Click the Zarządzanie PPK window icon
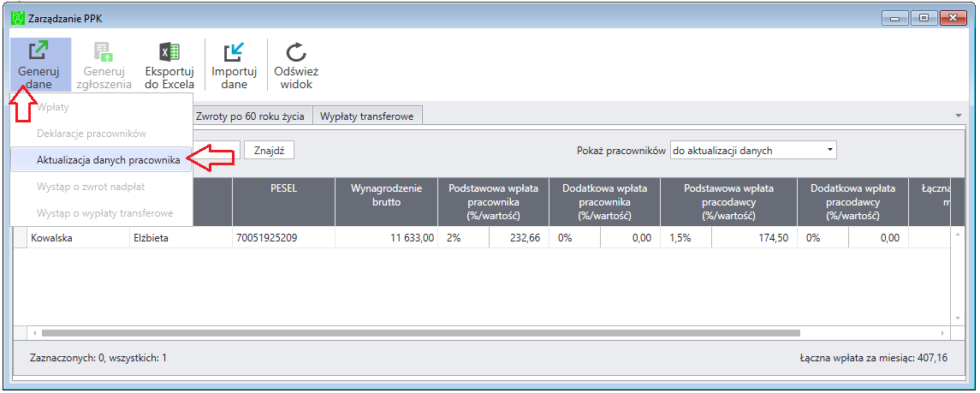980x393 pixels. (x=19, y=18)
